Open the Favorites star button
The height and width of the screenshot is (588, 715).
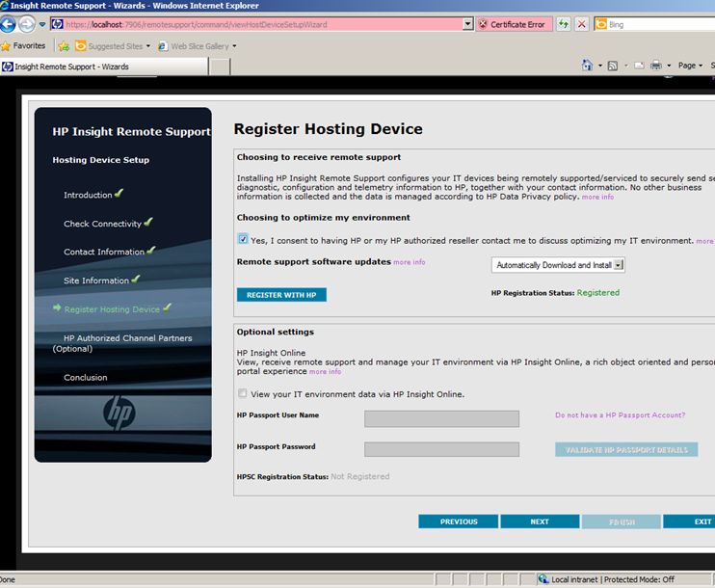(x=23, y=45)
